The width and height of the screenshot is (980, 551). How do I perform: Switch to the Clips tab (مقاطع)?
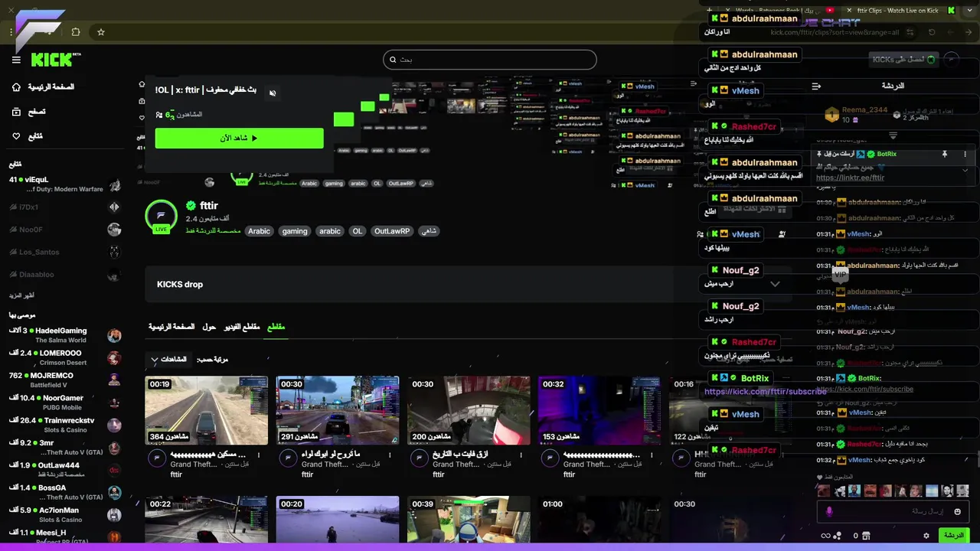[x=276, y=327]
